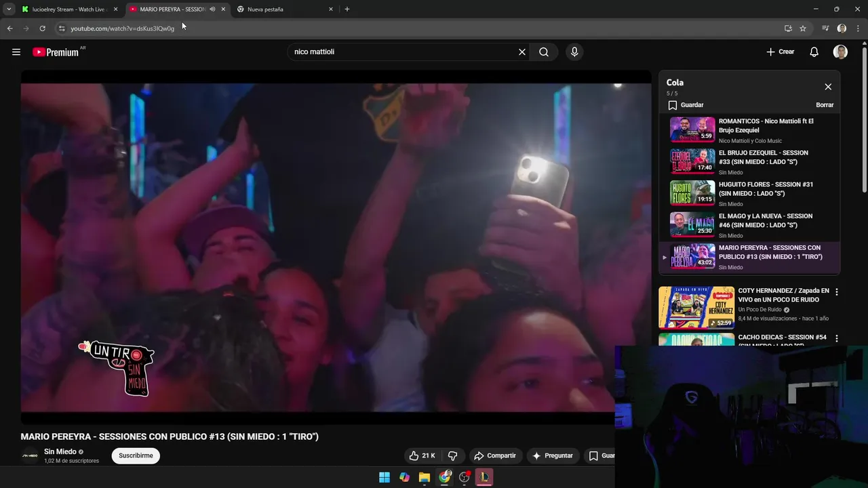Click the Cola queue heading

point(675,83)
